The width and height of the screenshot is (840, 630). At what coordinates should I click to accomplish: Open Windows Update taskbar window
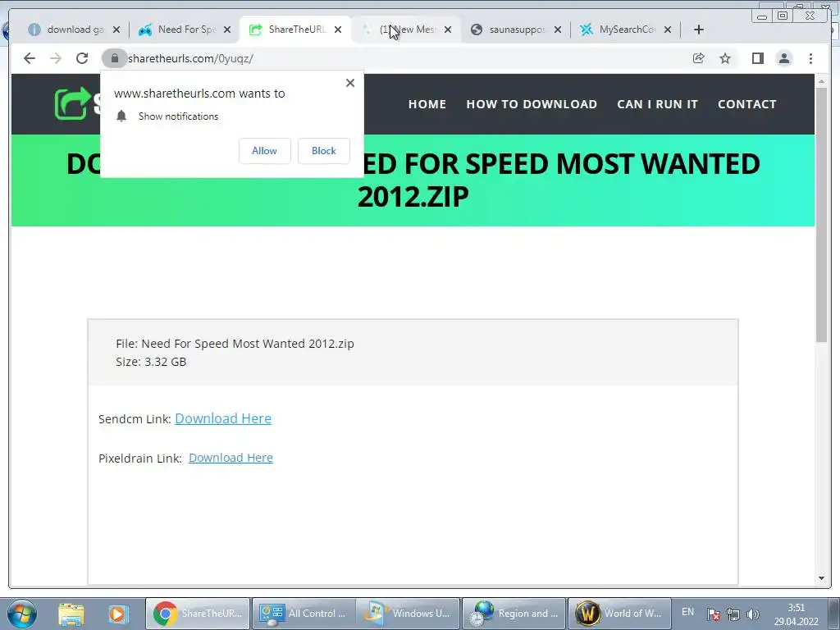coord(409,614)
